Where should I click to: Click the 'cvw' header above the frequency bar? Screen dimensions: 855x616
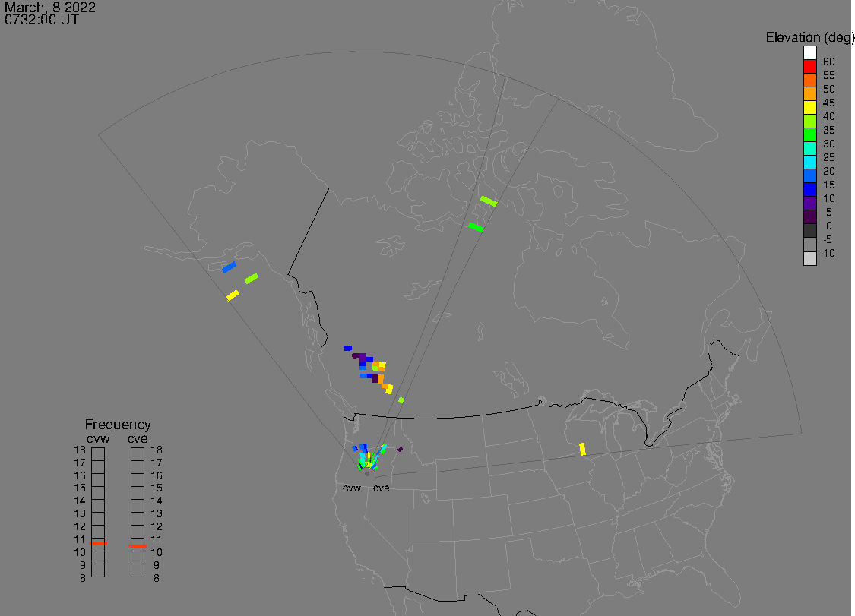click(98, 439)
